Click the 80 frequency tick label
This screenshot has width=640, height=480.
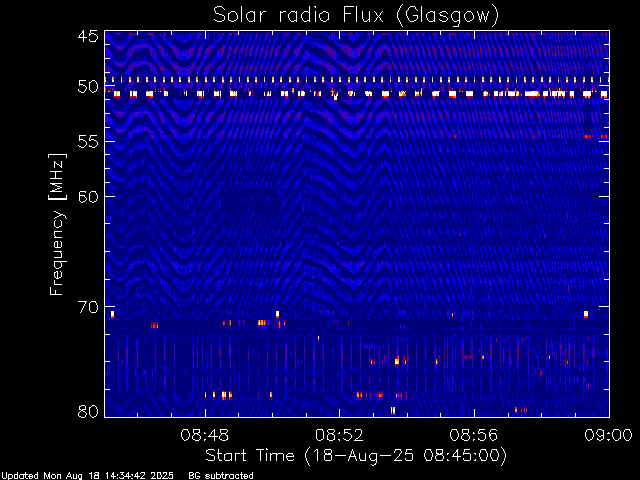88,411
